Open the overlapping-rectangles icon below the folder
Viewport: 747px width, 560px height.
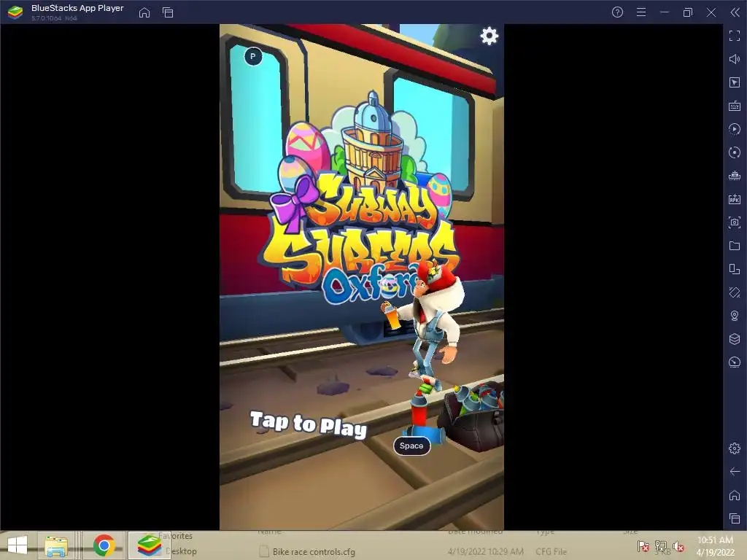[x=735, y=269]
